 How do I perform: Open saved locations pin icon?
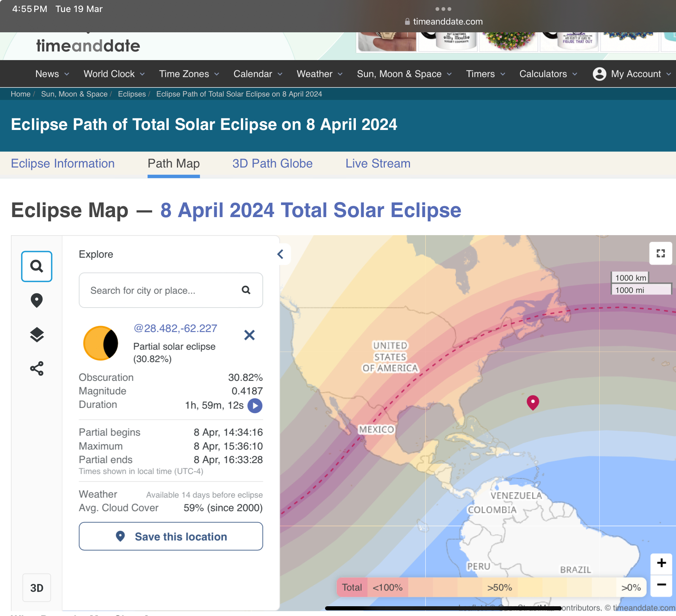[36, 300]
